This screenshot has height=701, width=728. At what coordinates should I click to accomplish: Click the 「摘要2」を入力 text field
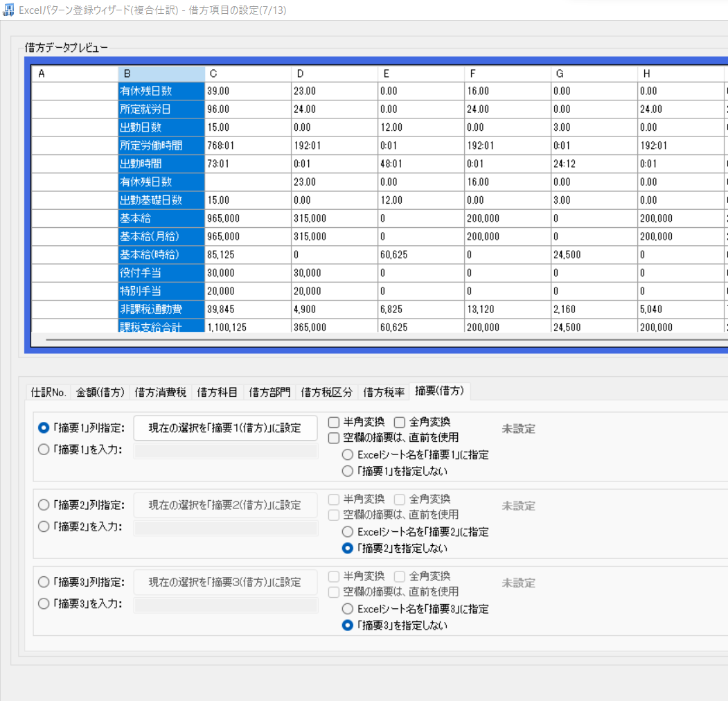(x=226, y=528)
